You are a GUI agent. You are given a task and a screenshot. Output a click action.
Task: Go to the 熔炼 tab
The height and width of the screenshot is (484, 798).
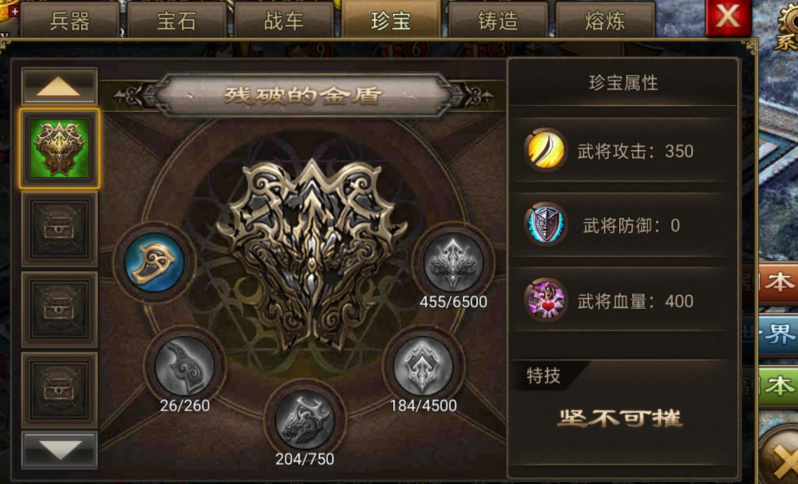605,20
